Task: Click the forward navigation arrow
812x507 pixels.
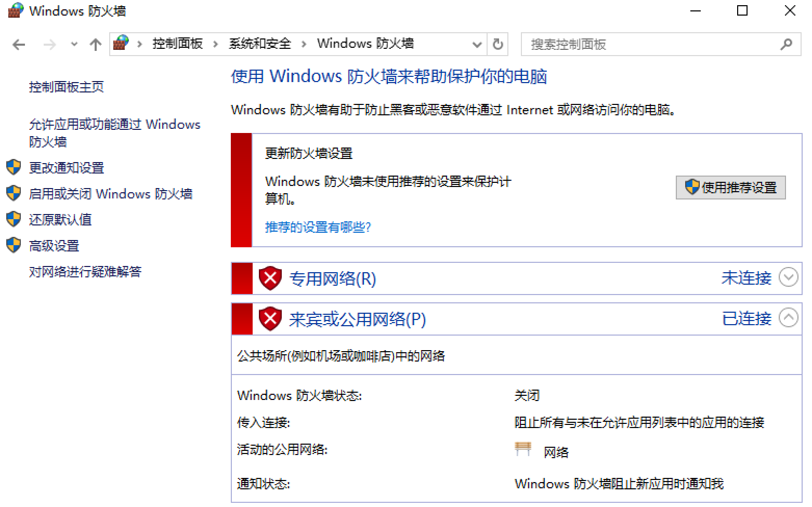Action: coord(49,45)
